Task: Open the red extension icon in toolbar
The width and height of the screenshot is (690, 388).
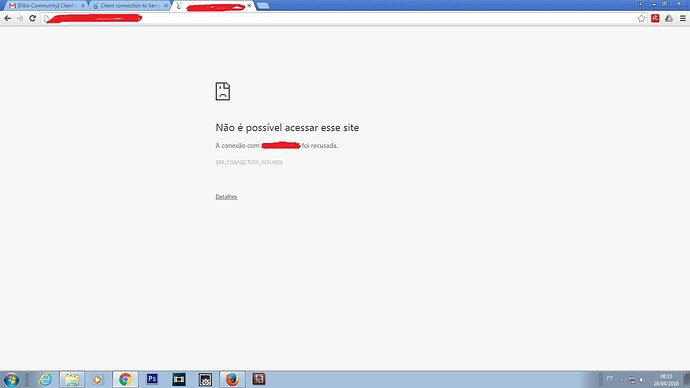Action: point(655,18)
